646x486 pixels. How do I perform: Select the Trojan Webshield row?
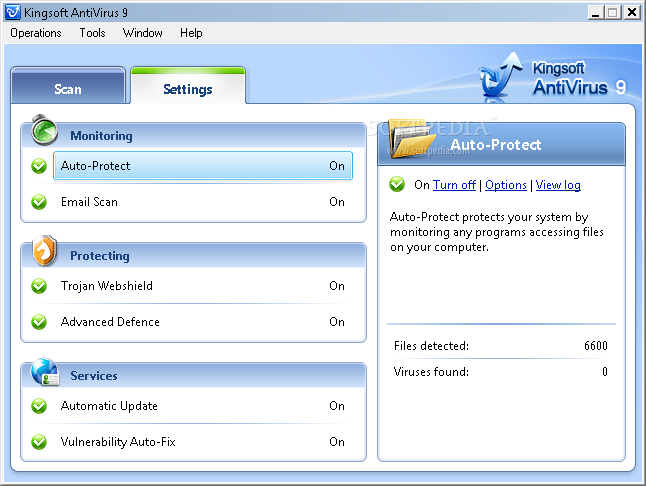click(x=203, y=286)
